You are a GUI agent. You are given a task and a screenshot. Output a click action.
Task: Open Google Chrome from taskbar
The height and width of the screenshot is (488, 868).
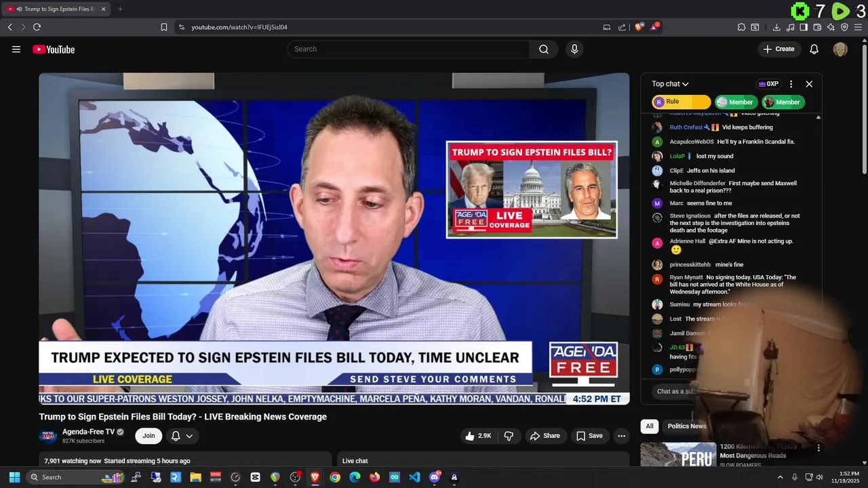(x=335, y=477)
